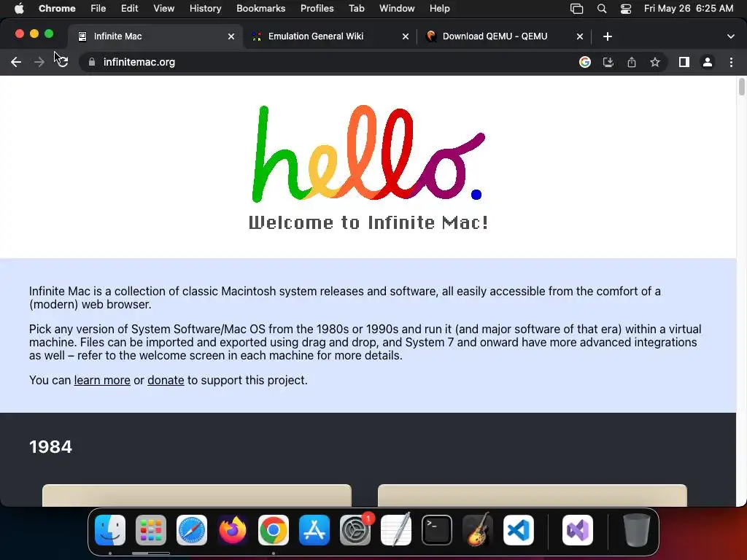Open the Bookmarks menu
Image resolution: width=747 pixels, height=560 pixels.
pos(260,8)
